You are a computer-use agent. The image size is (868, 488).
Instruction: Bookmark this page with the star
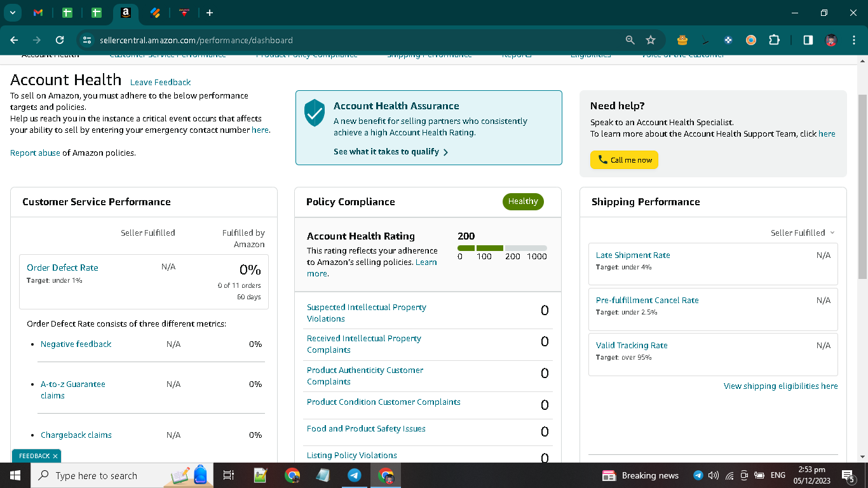pos(651,40)
